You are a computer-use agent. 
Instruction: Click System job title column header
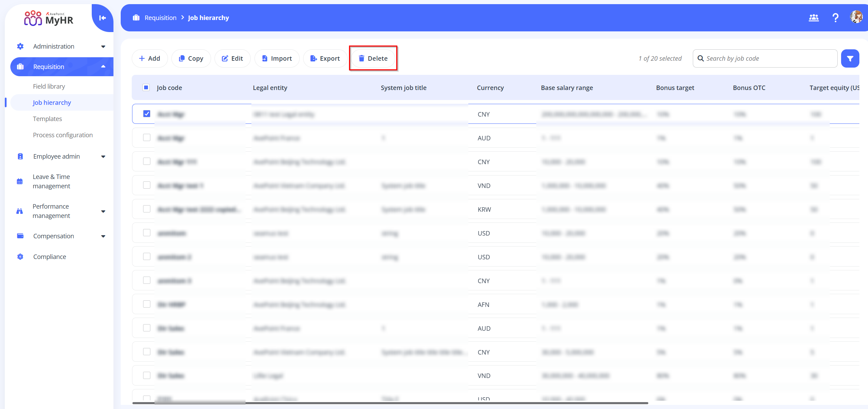point(403,88)
